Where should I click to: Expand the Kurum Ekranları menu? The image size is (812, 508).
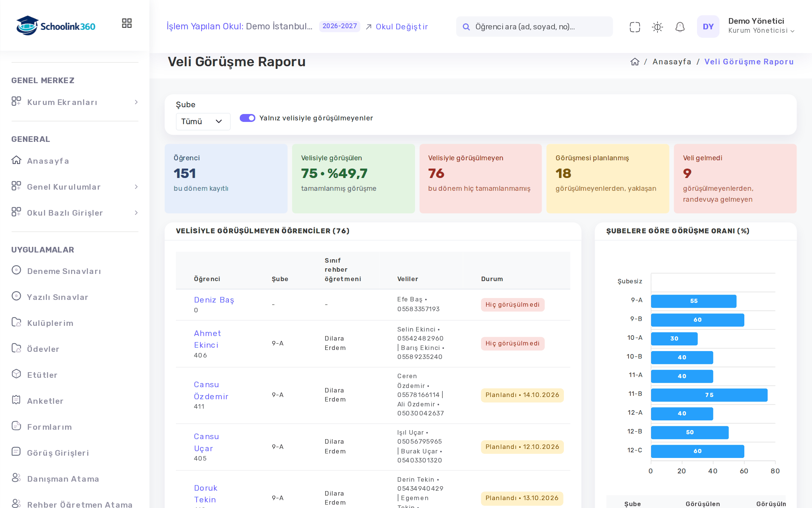[x=75, y=102]
